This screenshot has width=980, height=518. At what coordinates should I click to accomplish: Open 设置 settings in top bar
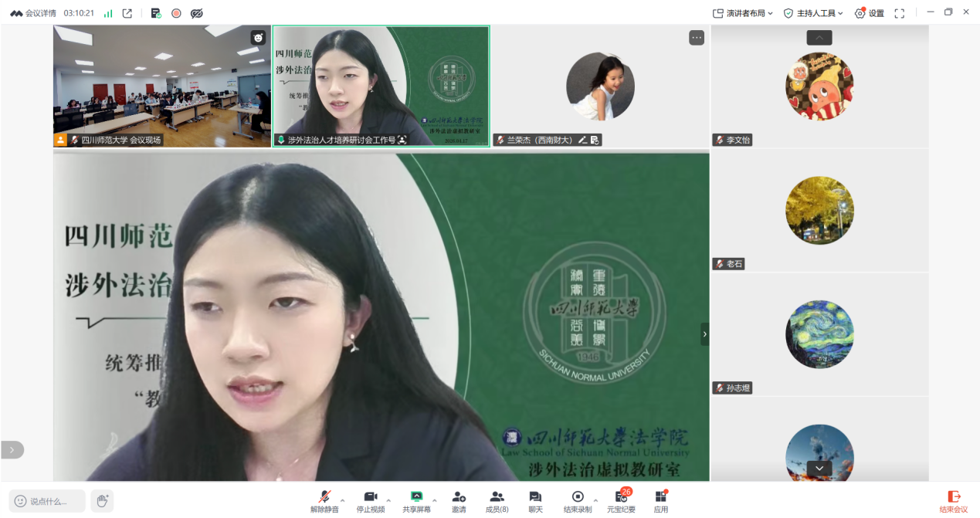(x=869, y=13)
